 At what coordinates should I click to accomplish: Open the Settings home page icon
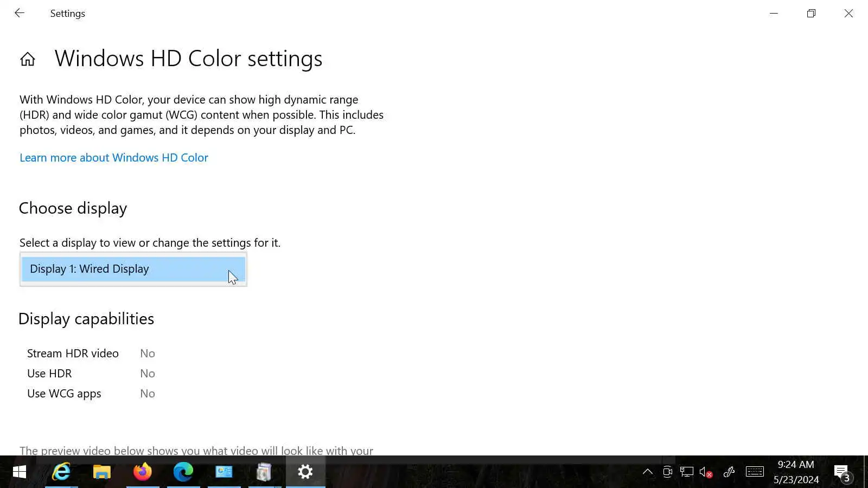tap(28, 59)
